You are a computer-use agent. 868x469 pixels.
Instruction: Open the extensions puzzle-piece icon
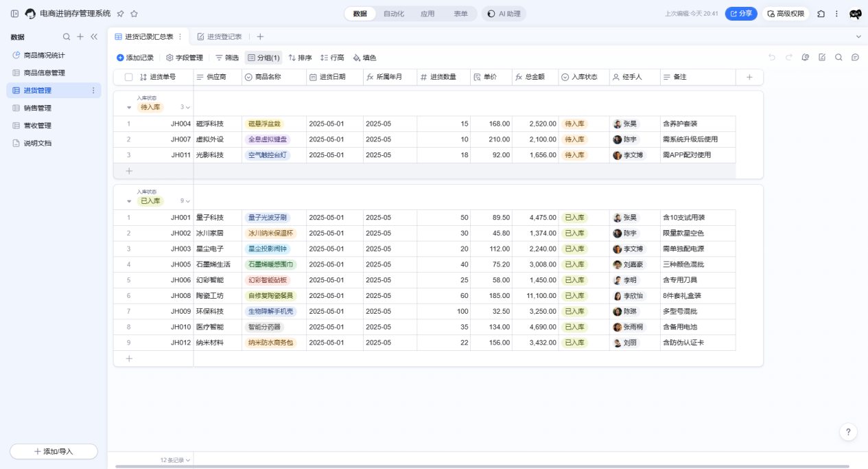point(821,14)
